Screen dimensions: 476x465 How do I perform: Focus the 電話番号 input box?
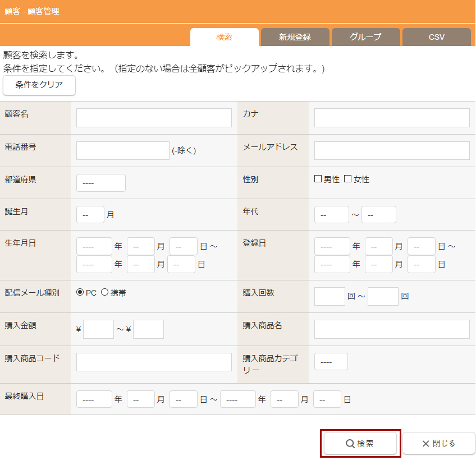(x=122, y=150)
